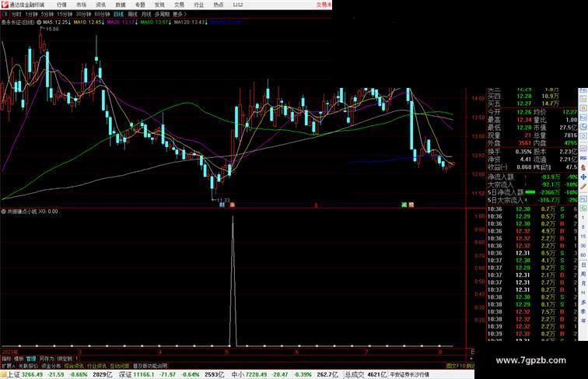
Task: Switch to the 5分钟 period tab
Action: (47, 14)
